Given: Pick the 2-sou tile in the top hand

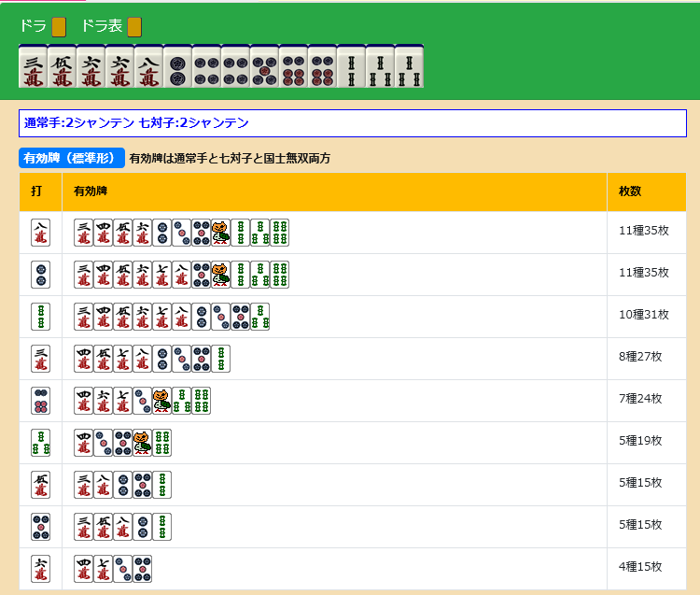Looking at the screenshot, I should [351, 67].
